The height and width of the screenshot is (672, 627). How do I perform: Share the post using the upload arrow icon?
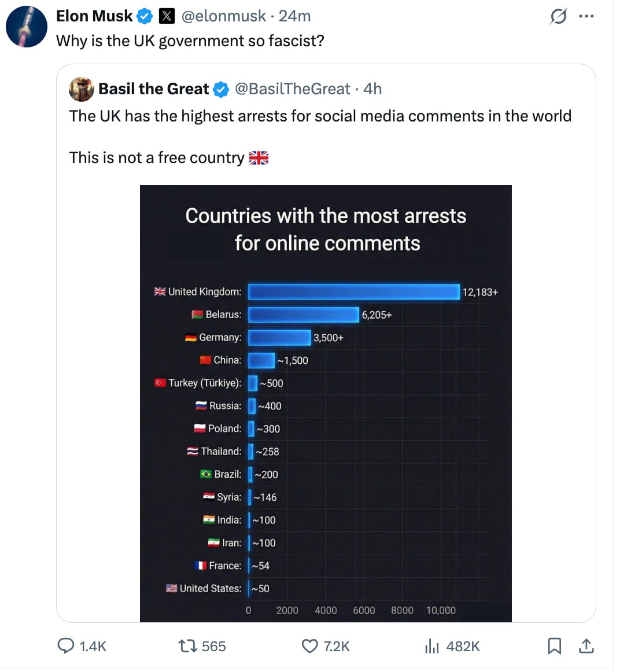tap(586, 645)
